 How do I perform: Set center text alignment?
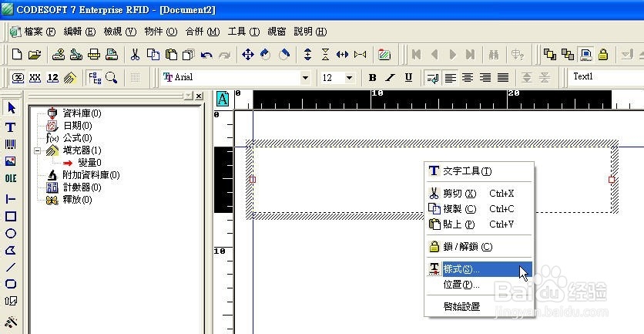pyautogui.click(x=468, y=77)
